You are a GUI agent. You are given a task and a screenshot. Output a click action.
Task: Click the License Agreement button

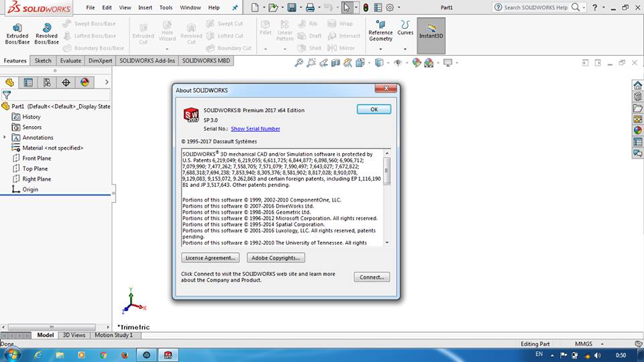pos(210,257)
